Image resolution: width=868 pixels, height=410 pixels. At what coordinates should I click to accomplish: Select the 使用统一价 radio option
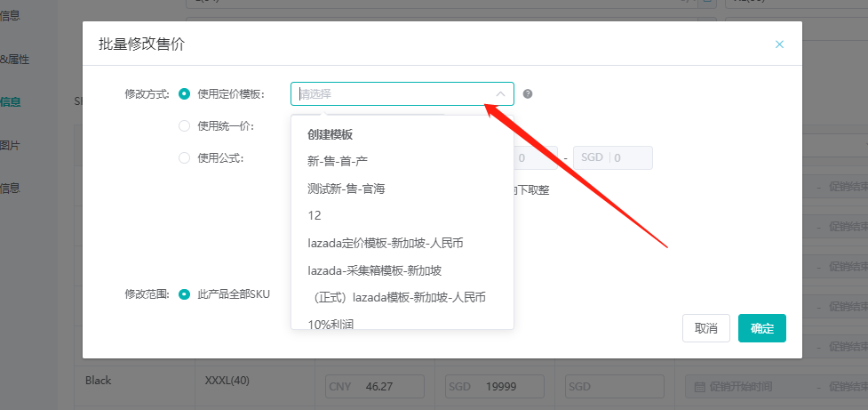[x=185, y=126]
